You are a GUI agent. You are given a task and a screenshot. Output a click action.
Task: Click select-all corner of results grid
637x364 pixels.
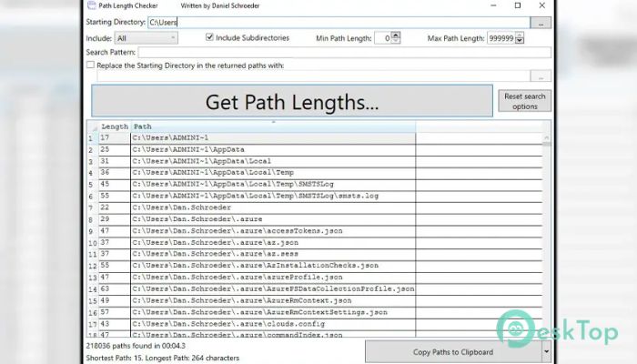[x=93, y=126]
